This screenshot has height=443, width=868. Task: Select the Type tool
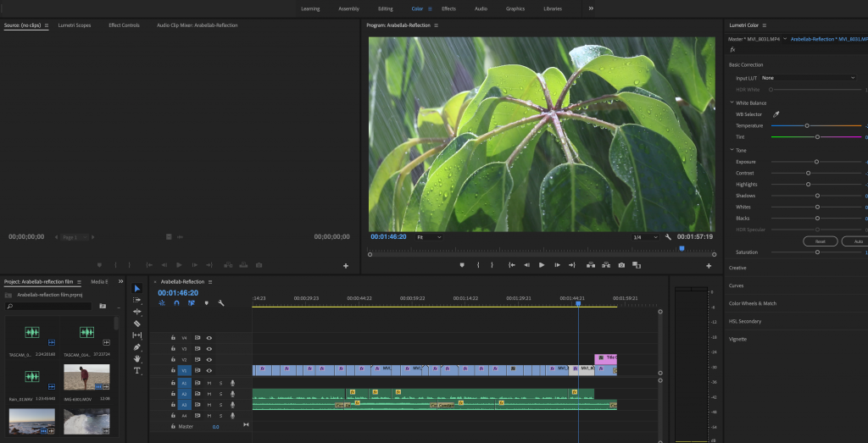[x=136, y=370]
